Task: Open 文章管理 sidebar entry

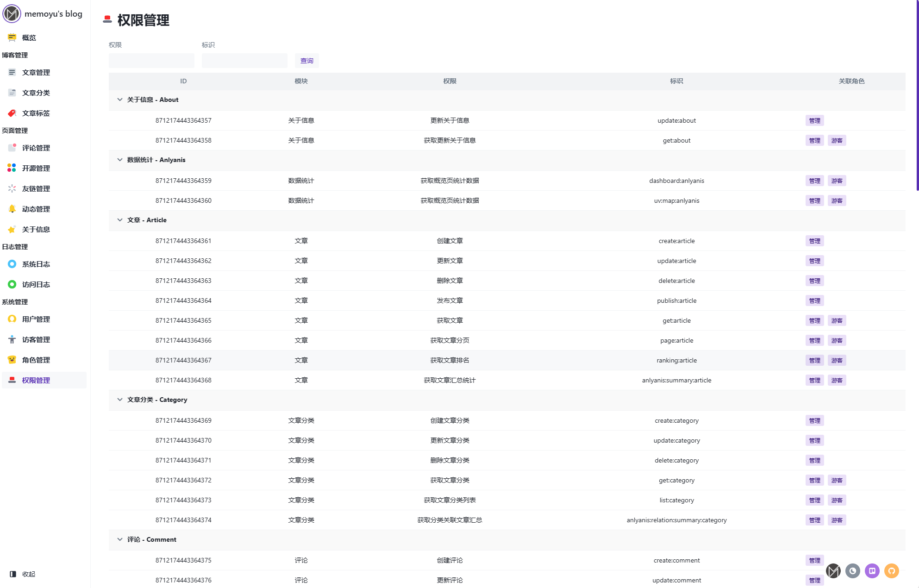Action: pos(36,72)
